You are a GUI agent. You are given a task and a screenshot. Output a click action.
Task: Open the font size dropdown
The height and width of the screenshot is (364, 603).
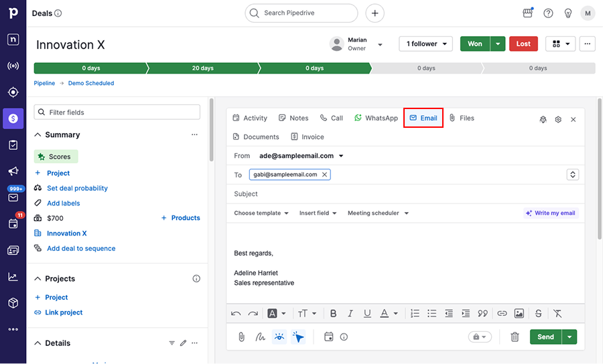[307, 313]
